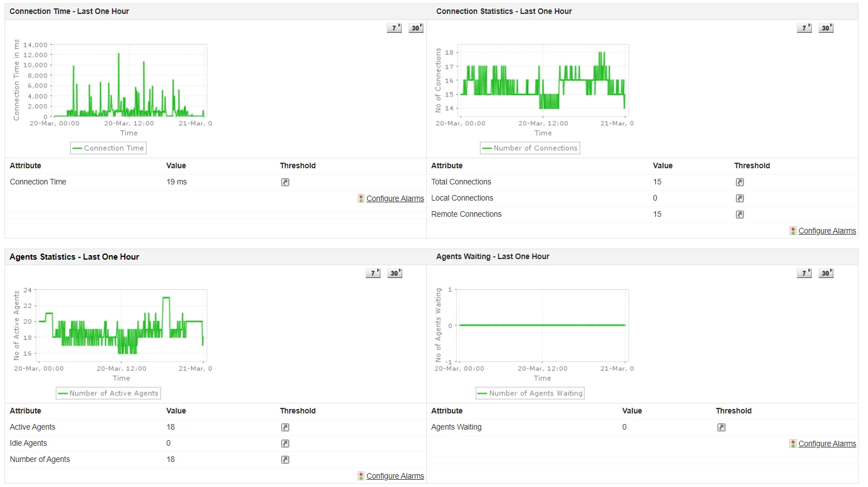Click the threshold icon for Total Connections
The height and width of the screenshot is (487, 868).
740,182
